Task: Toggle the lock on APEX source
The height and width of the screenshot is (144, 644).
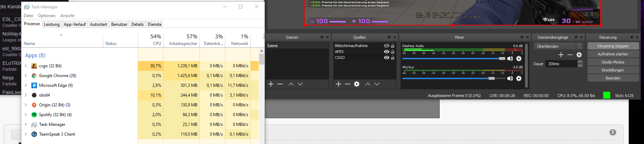Action: [393, 52]
